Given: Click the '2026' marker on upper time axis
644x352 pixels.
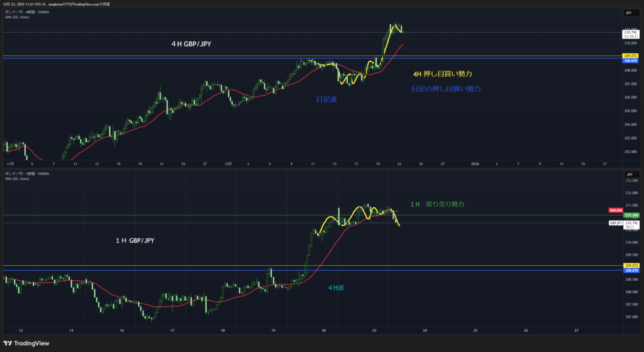Looking at the screenshot, I should (475, 163).
